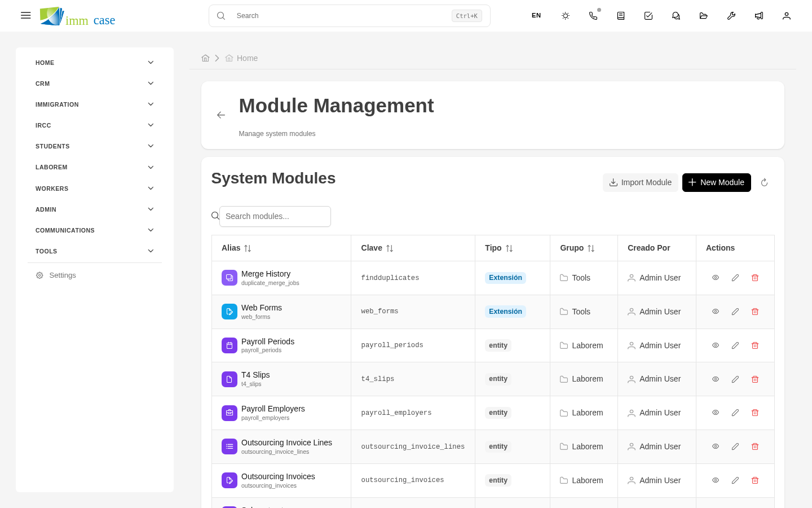
Task: Open the phone calls icon in header
Action: pyautogui.click(x=593, y=16)
